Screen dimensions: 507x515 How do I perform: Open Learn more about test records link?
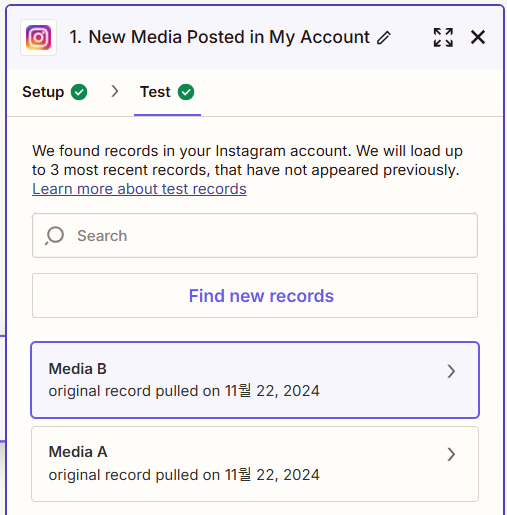pyautogui.click(x=139, y=189)
